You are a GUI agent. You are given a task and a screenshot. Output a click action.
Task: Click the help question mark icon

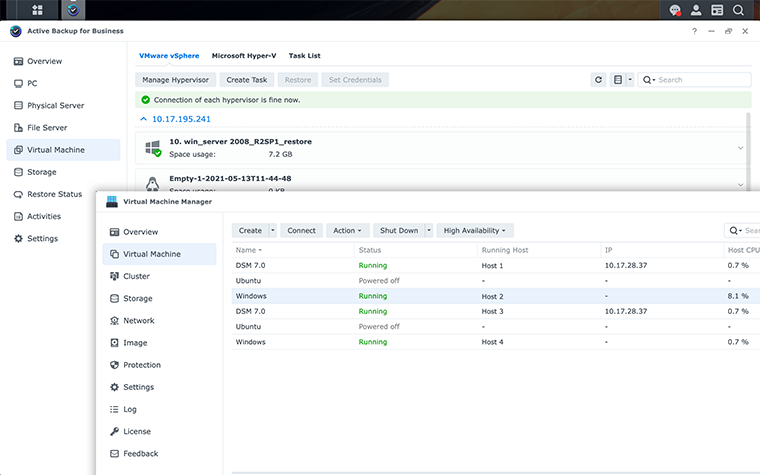pos(694,31)
